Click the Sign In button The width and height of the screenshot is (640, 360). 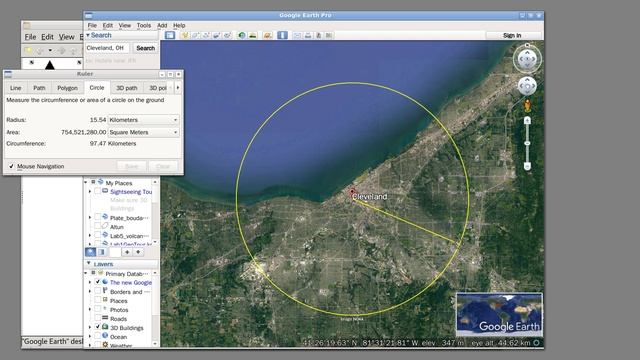click(512, 36)
